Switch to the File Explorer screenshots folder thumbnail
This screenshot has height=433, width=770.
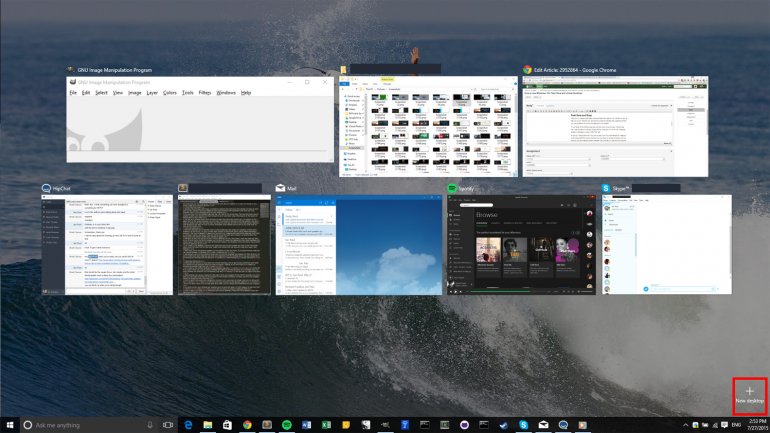pos(428,126)
